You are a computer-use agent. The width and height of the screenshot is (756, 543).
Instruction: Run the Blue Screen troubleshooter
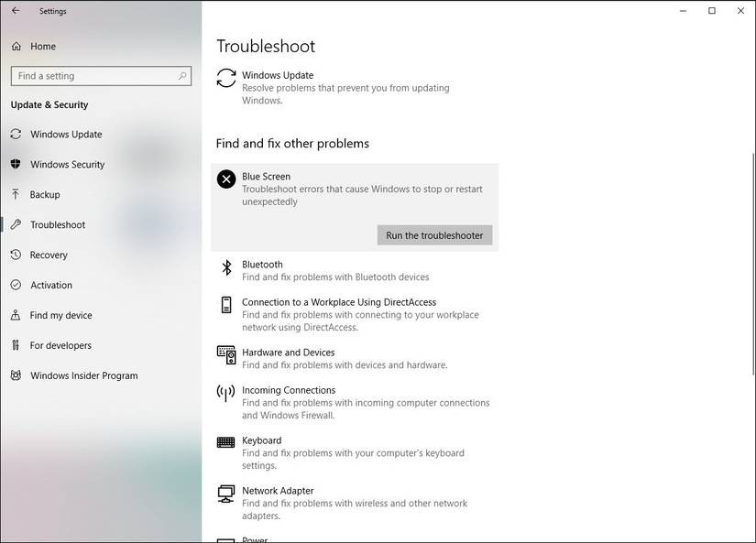(434, 235)
